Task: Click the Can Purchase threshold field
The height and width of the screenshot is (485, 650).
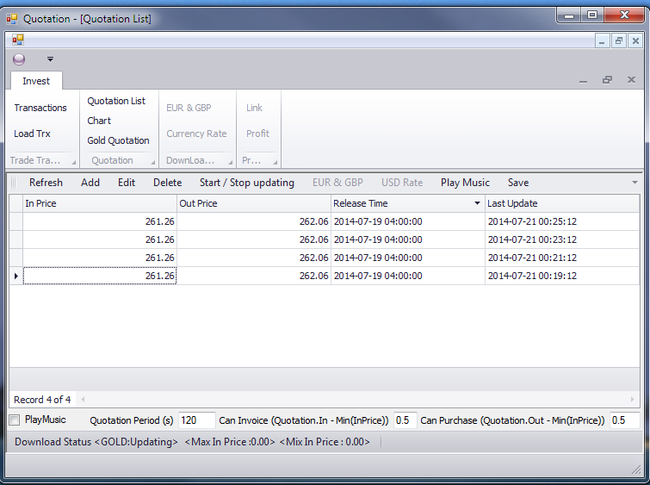Action: click(624, 420)
